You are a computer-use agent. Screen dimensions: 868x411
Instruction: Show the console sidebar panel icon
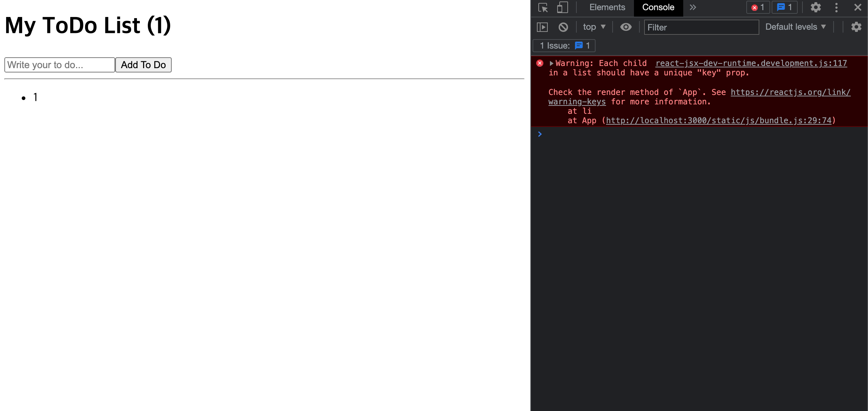(x=542, y=27)
